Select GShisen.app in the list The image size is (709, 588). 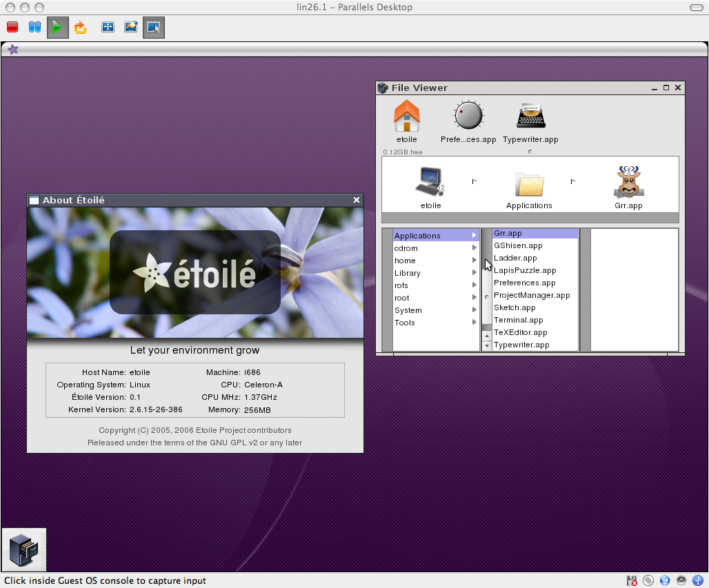518,245
